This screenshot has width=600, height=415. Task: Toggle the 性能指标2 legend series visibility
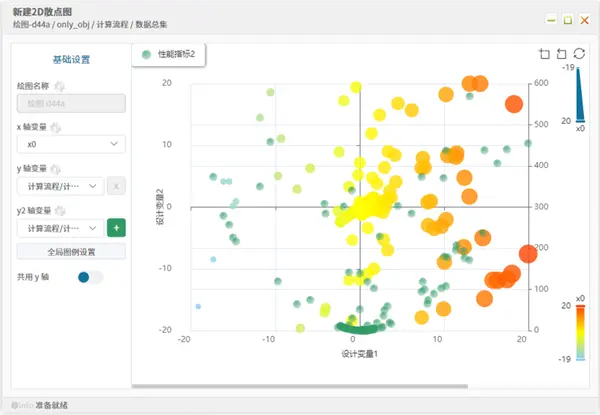pyautogui.click(x=168, y=54)
